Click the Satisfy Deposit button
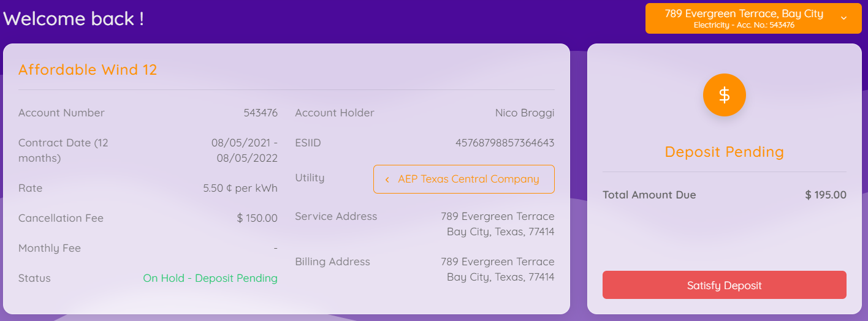 [x=724, y=285]
